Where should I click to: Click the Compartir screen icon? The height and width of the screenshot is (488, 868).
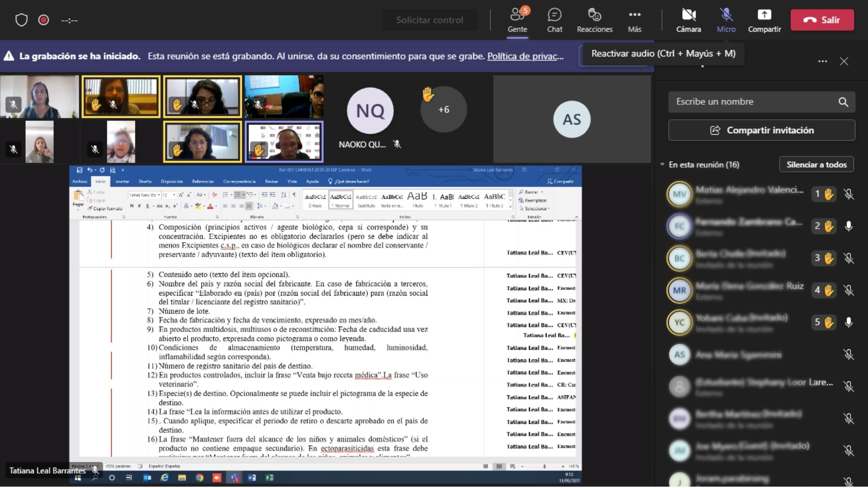tap(764, 15)
